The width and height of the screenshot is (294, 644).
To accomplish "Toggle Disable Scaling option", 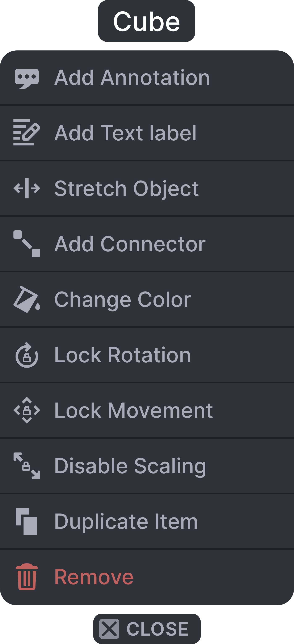I will tap(130, 466).
